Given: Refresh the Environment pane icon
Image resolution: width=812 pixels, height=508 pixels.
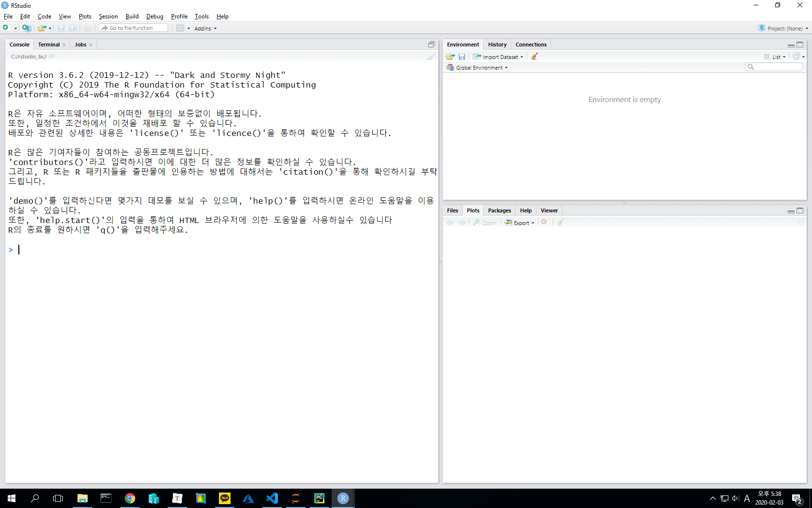Looking at the screenshot, I should point(797,57).
